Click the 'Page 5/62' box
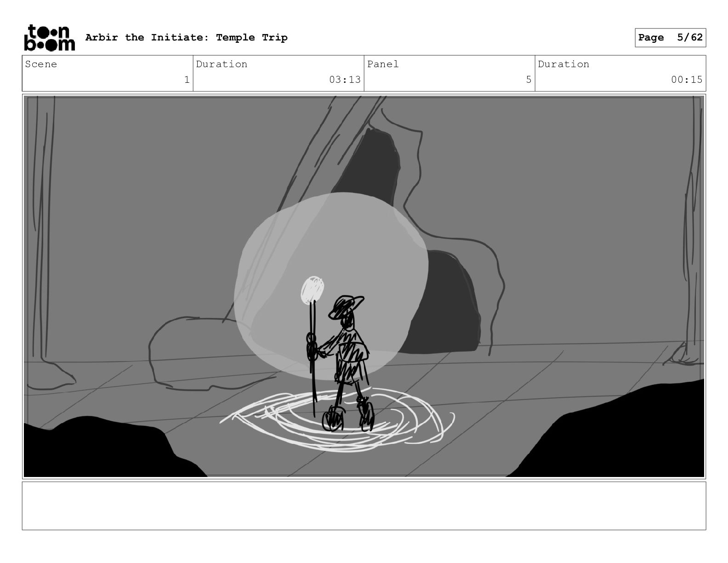This screenshot has width=728, height=563. pyautogui.click(x=670, y=38)
